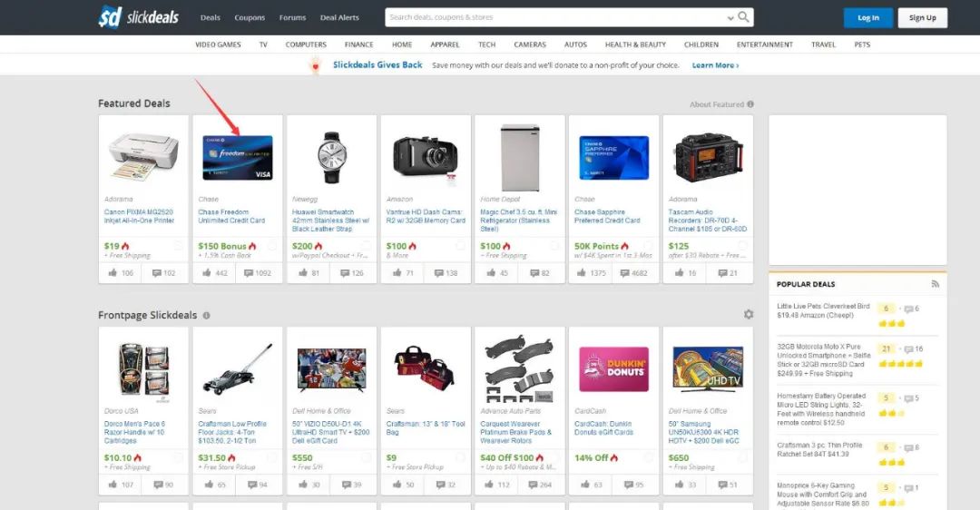Open the Slickdeals Gives Back link
Viewport: 980px width, 510px height.
(x=377, y=64)
